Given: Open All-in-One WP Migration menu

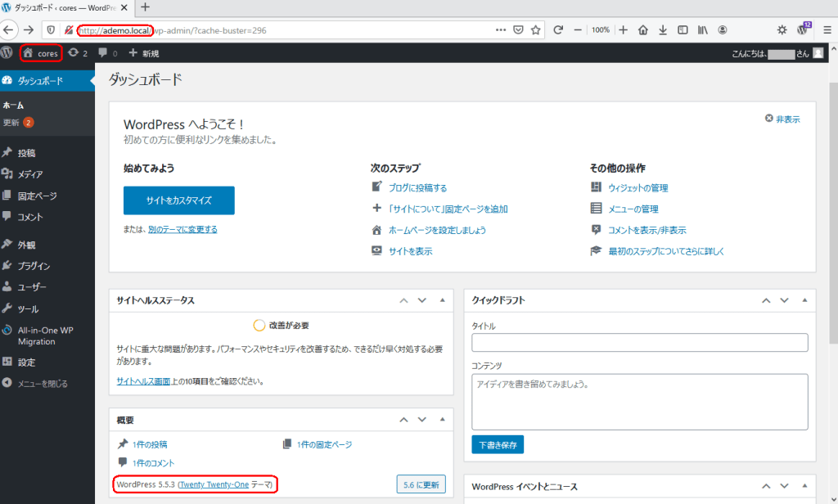Looking at the screenshot, I should (x=47, y=335).
